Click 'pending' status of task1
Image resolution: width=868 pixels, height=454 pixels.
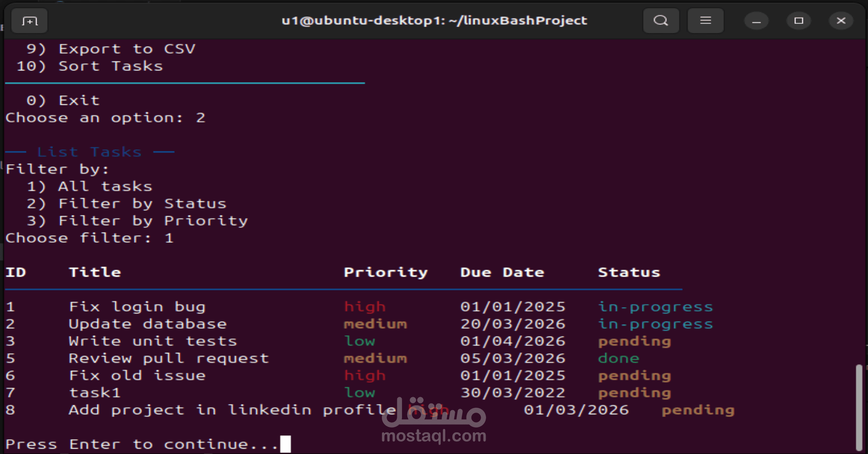[x=634, y=393]
